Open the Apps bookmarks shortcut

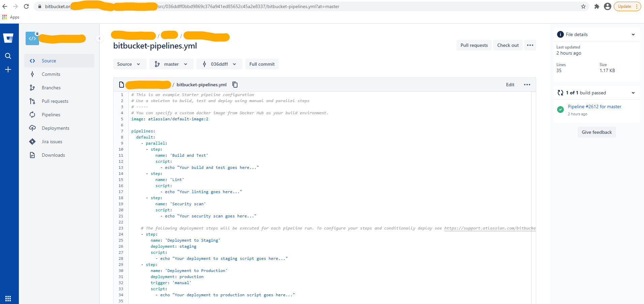point(11,17)
